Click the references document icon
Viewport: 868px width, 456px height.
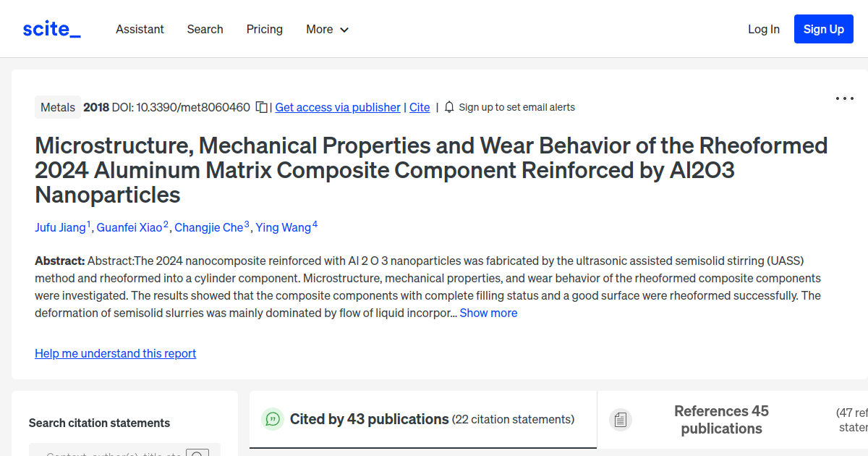pyautogui.click(x=620, y=419)
